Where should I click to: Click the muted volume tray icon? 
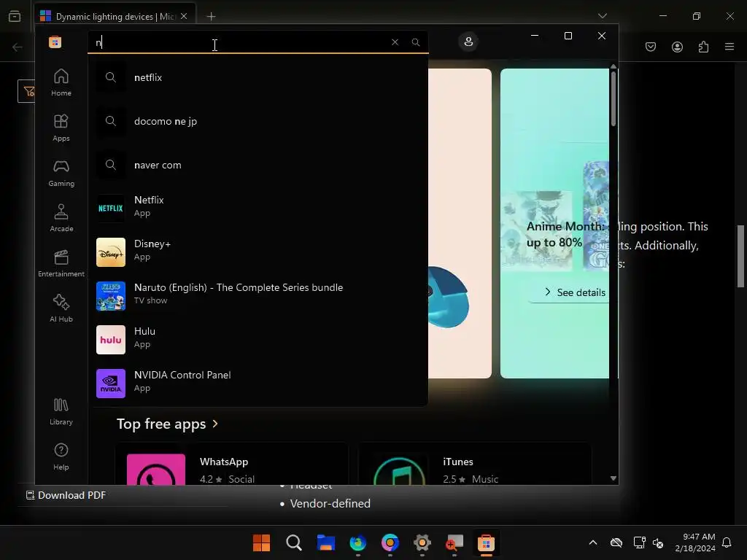pyautogui.click(x=658, y=542)
